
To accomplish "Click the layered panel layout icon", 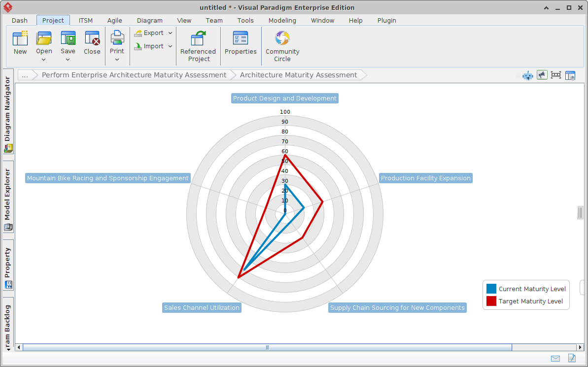I will pos(570,75).
